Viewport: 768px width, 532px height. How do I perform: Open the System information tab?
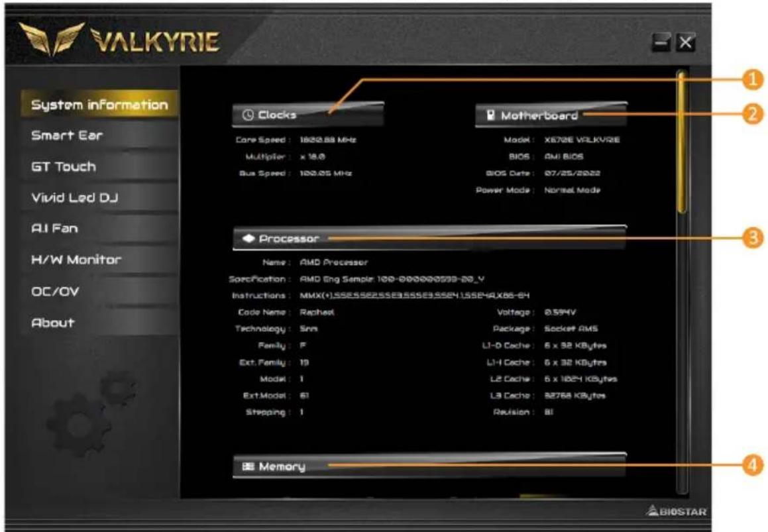click(99, 104)
